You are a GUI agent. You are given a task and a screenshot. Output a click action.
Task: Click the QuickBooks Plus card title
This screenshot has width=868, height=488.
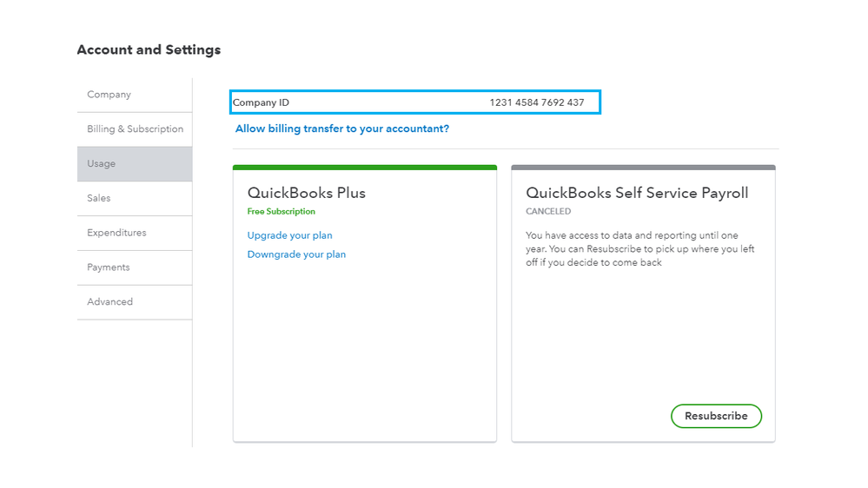306,193
